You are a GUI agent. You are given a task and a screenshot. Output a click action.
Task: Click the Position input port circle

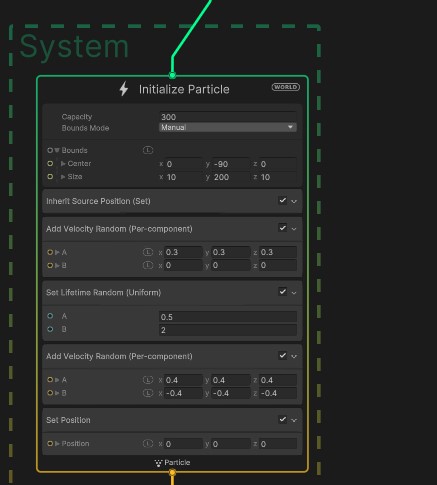point(50,444)
